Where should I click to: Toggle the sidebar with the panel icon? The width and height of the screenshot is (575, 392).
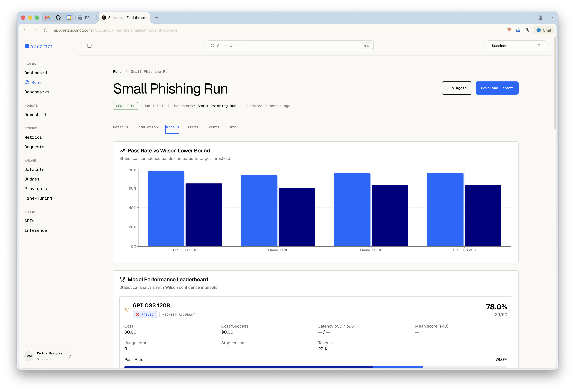coord(90,46)
